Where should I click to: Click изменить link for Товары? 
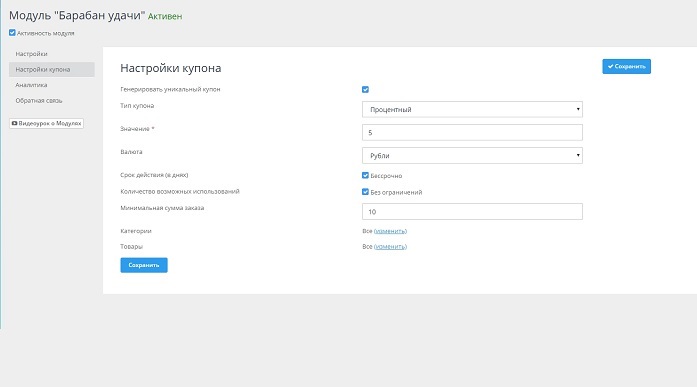(390, 247)
